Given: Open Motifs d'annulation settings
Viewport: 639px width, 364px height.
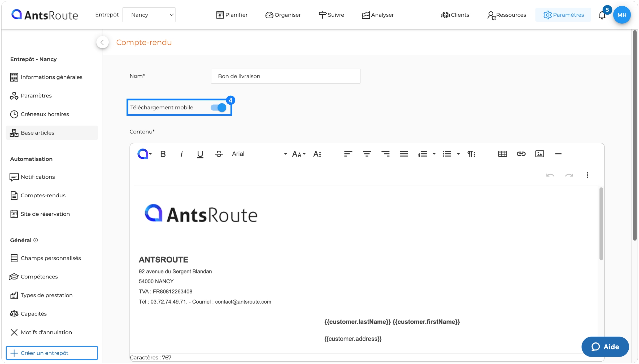Looking at the screenshot, I should click(x=52, y=332).
